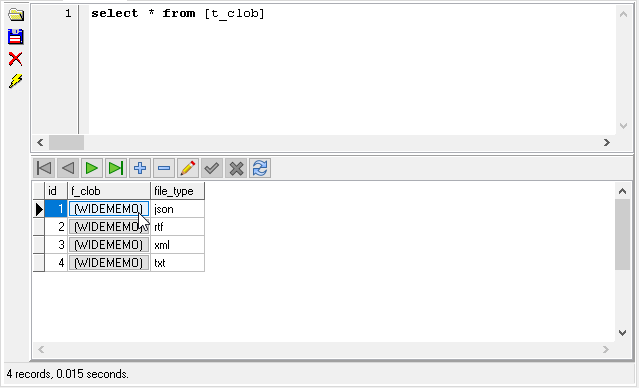Screen dimensions: 639x388
Task: Execute query with lightning bolt icon
Action: coord(16,81)
